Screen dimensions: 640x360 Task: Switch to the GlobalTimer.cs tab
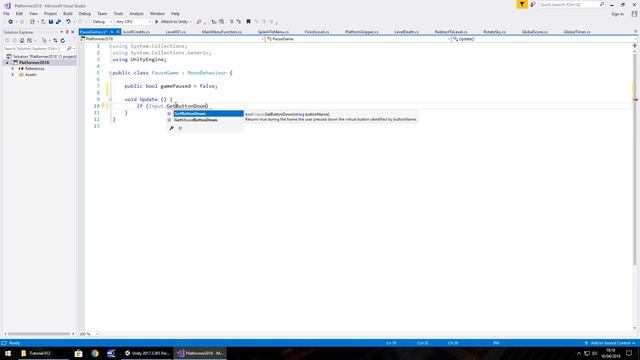pos(577,32)
